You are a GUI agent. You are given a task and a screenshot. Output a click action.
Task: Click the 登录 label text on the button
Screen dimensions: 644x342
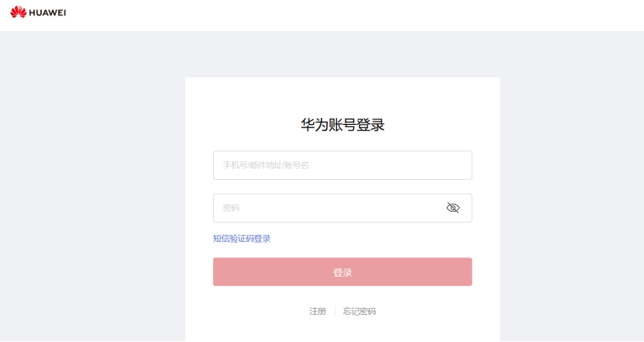[x=343, y=272]
